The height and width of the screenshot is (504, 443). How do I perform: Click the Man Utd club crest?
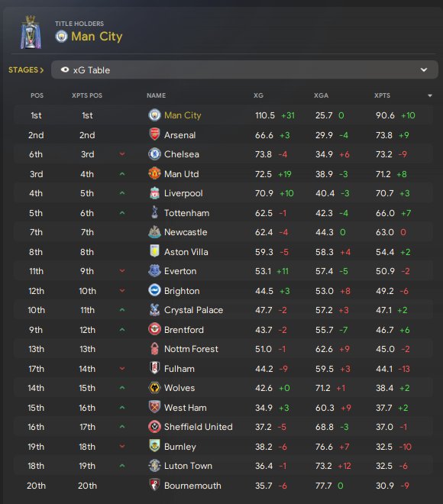(154, 173)
